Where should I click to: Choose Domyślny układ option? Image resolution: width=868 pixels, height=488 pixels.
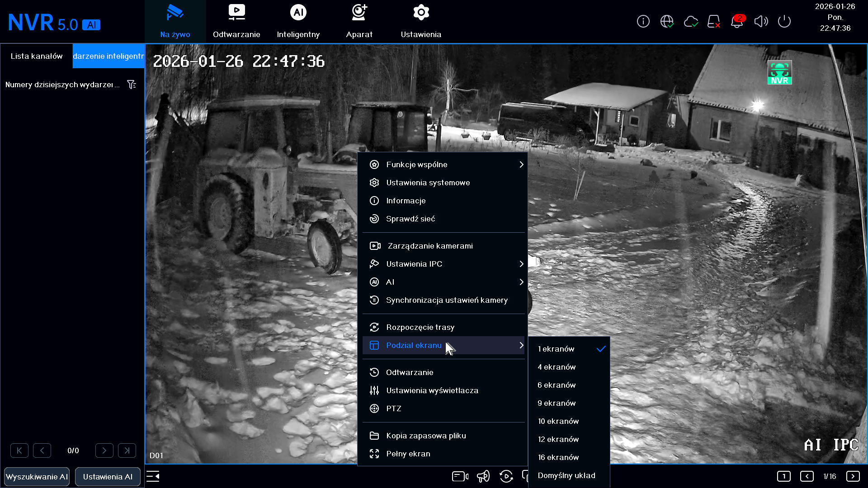[569, 475]
